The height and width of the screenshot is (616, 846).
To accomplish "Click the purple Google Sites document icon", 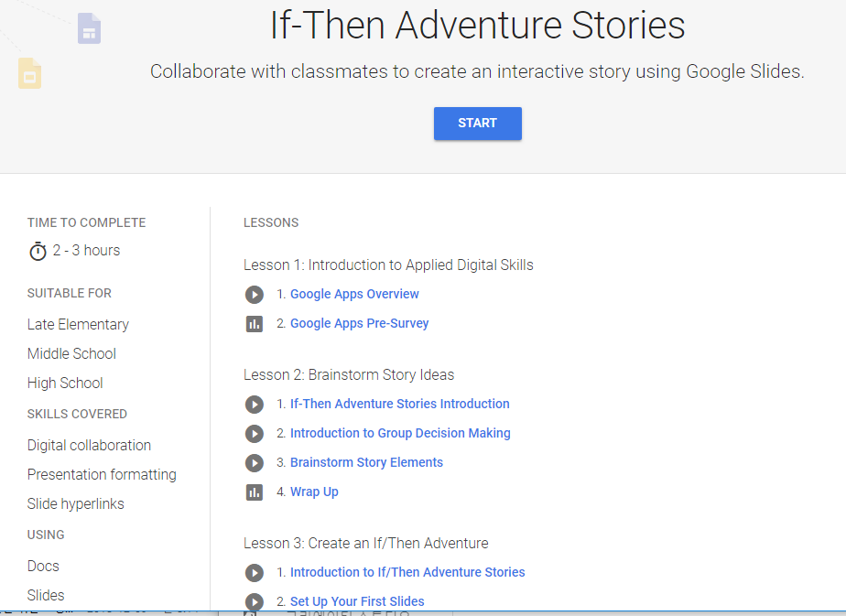I will tap(89, 28).
